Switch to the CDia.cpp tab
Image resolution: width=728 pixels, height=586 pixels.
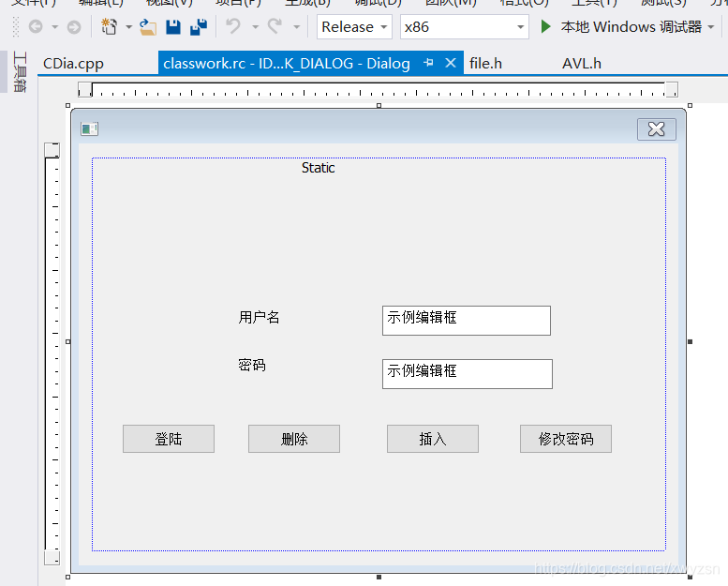(x=73, y=63)
